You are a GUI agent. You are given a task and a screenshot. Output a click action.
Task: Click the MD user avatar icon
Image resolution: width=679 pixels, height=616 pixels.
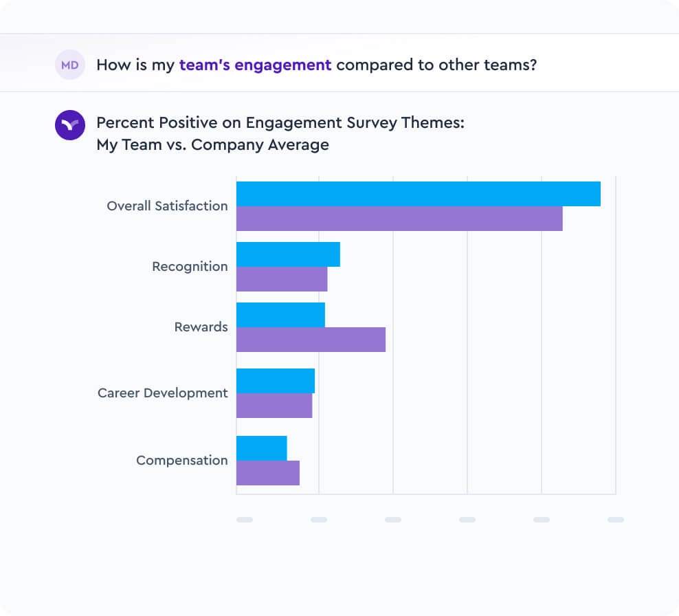(69, 65)
